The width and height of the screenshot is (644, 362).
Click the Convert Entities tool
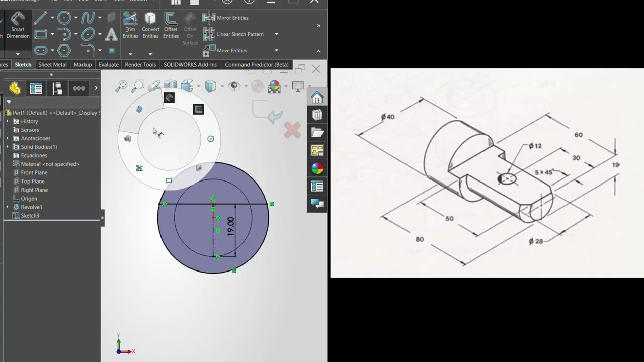point(150,25)
